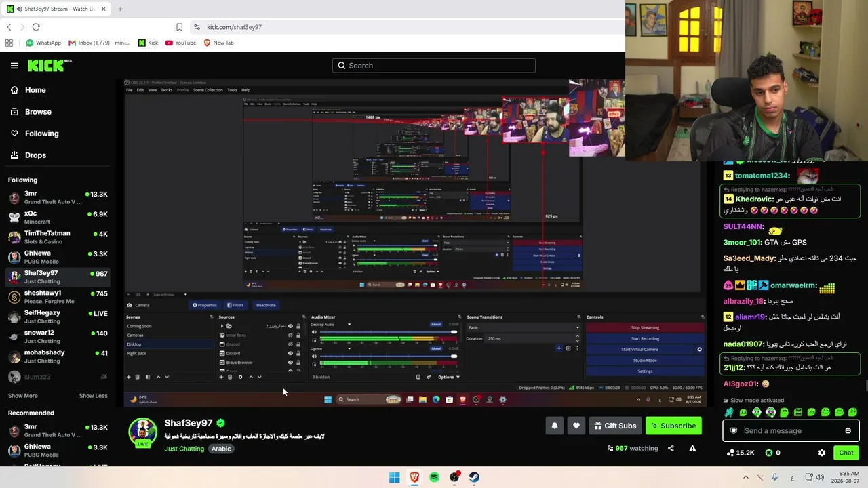
Task: Click chat username tomatoma1234
Action: pyautogui.click(x=762, y=176)
